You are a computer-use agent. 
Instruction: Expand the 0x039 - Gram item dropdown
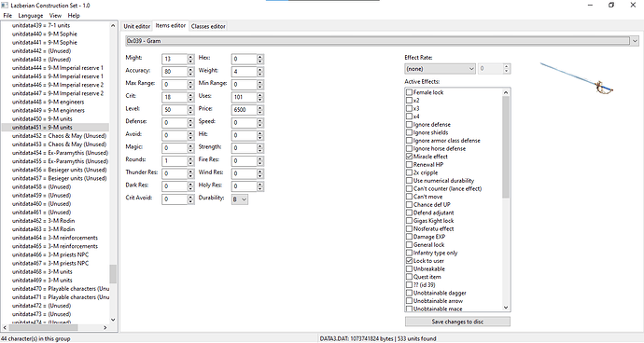click(x=635, y=41)
